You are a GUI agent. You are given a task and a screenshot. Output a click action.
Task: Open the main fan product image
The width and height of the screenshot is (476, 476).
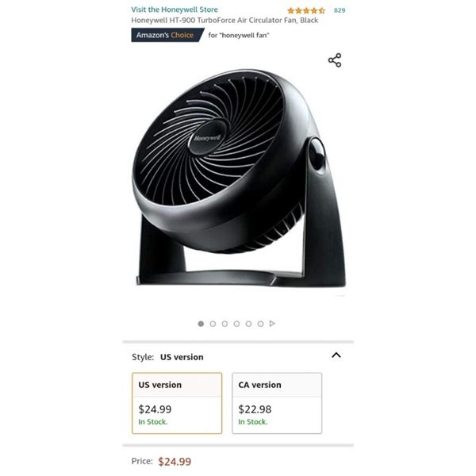coord(239,179)
